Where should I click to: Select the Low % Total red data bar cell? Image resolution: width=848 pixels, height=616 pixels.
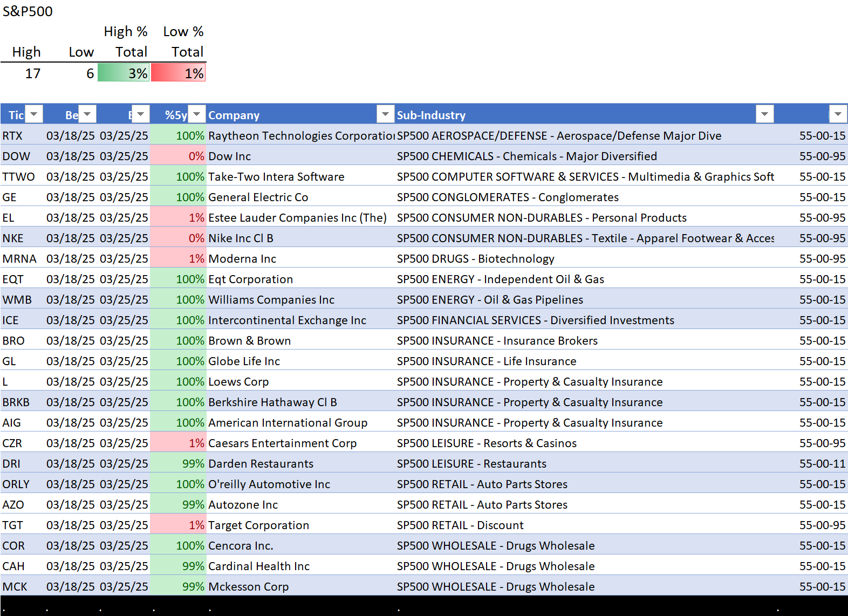click(x=179, y=73)
